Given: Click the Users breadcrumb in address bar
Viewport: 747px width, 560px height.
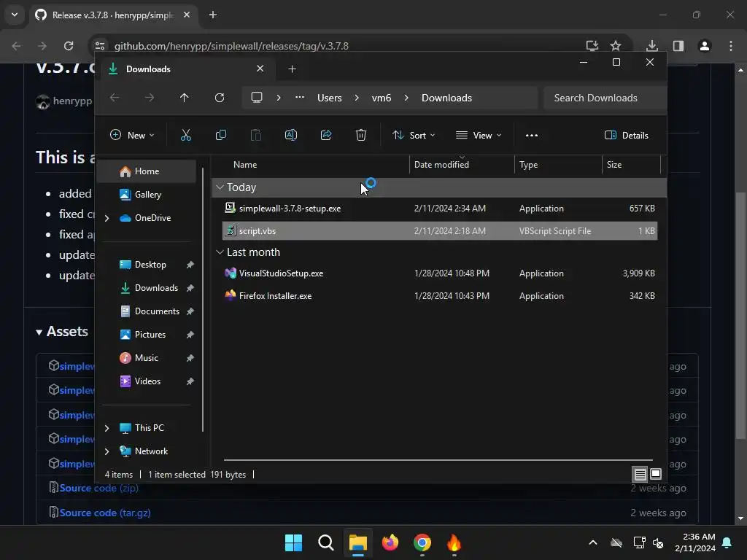Looking at the screenshot, I should click(x=330, y=98).
